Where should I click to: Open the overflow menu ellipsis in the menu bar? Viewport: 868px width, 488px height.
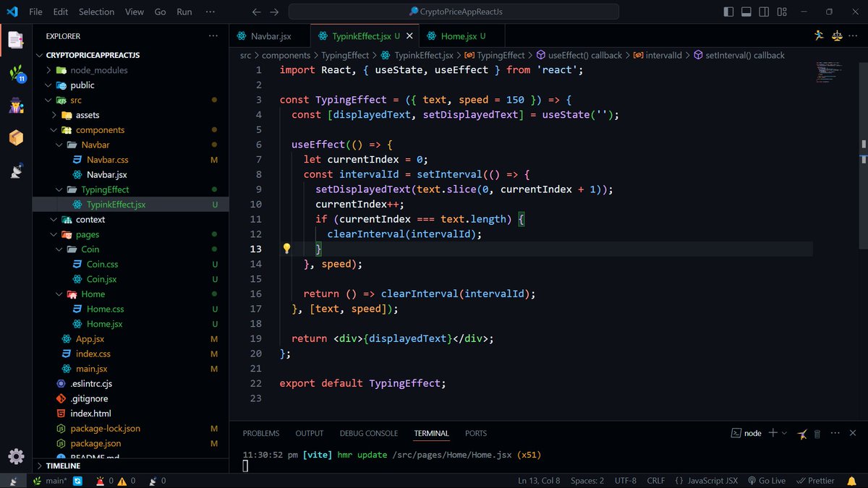210,12
